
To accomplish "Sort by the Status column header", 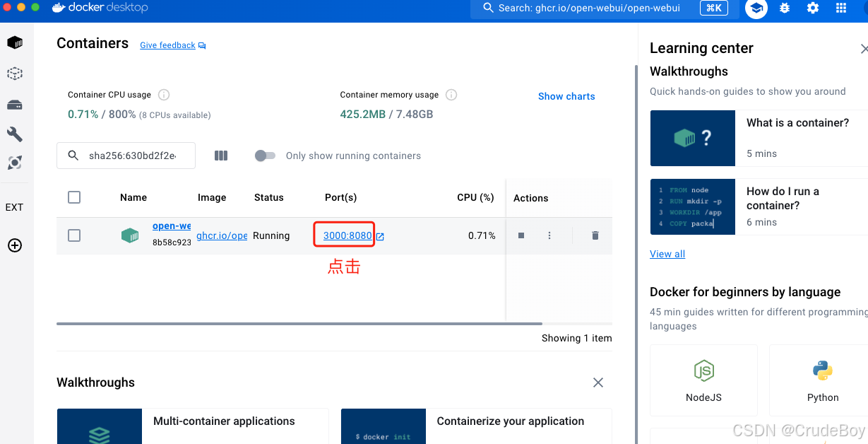I will click(269, 197).
